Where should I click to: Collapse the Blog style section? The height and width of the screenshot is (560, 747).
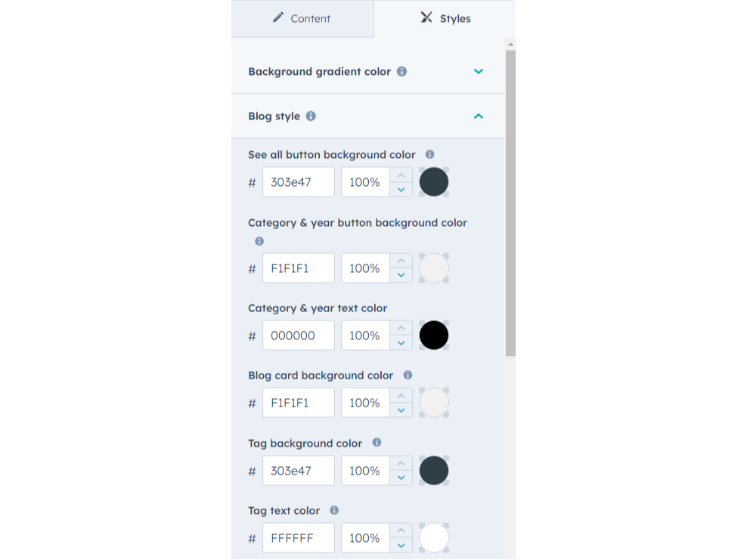478,116
